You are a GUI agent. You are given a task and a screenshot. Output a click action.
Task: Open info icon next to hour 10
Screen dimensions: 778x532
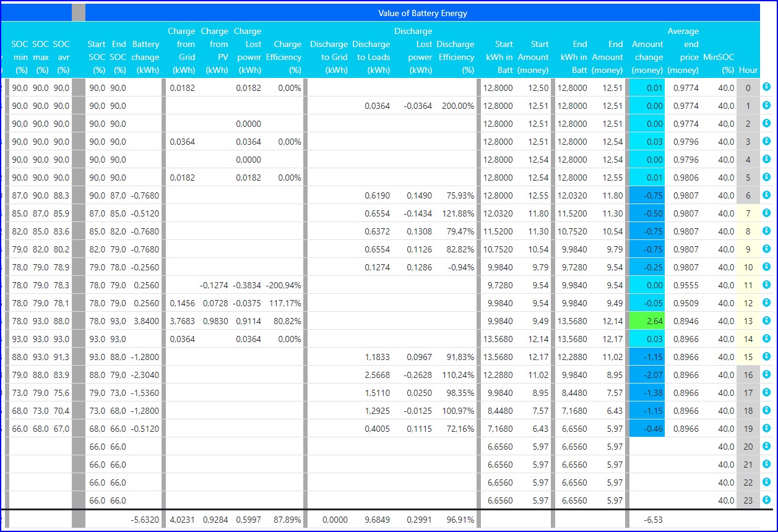[766, 267]
